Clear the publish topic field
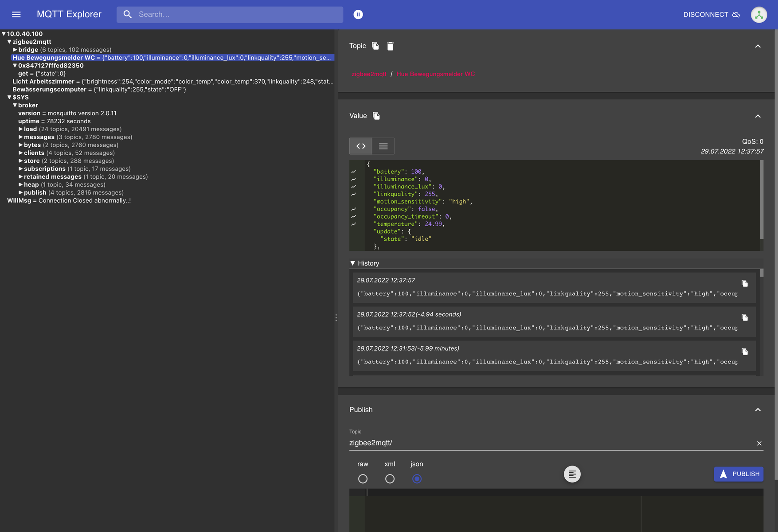778x532 pixels. pos(759,443)
